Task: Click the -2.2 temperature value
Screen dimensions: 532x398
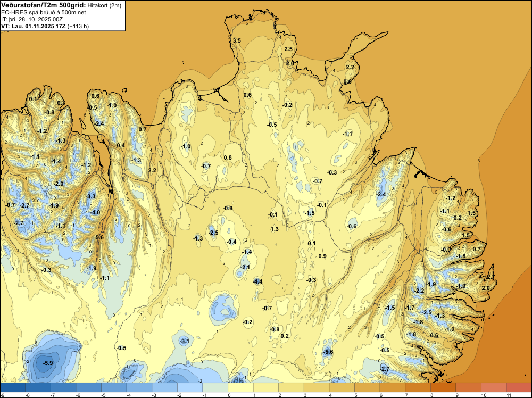Action: point(419,291)
